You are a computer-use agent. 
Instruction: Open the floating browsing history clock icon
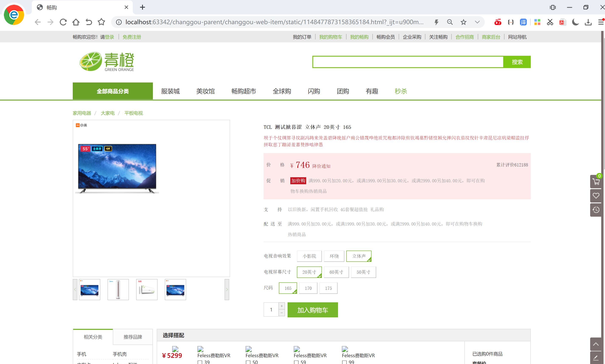(x=596, y=210)
